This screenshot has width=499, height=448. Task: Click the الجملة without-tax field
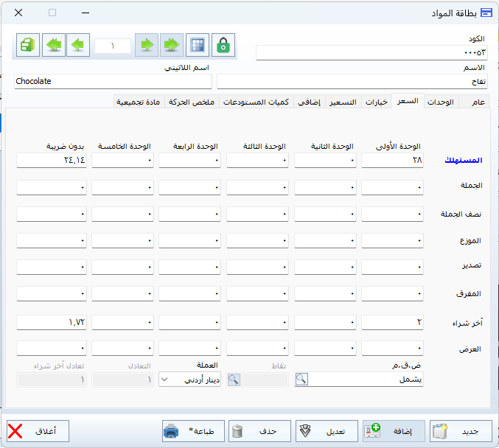[x=52, y=187]
